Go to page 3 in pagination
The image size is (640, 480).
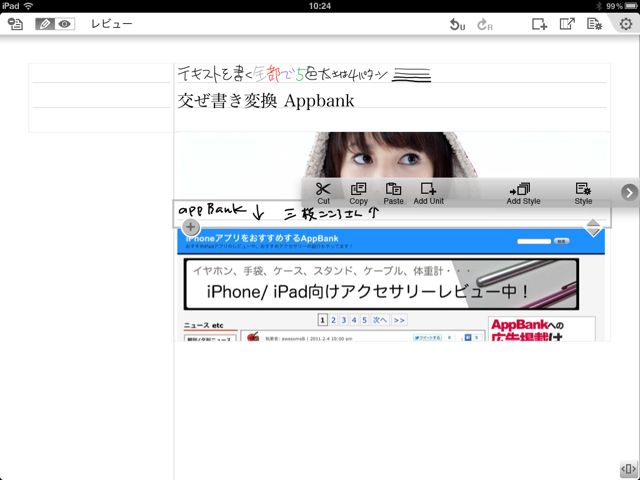pyautogui.click(x=344, y=320)
